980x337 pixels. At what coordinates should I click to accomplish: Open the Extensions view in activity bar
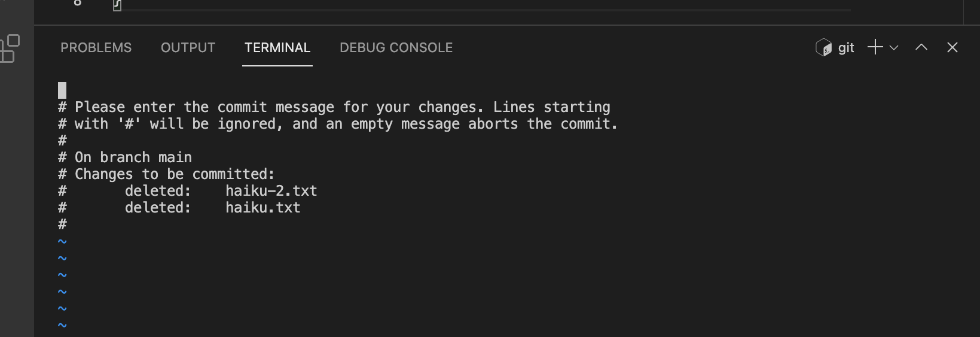[10, 48]
